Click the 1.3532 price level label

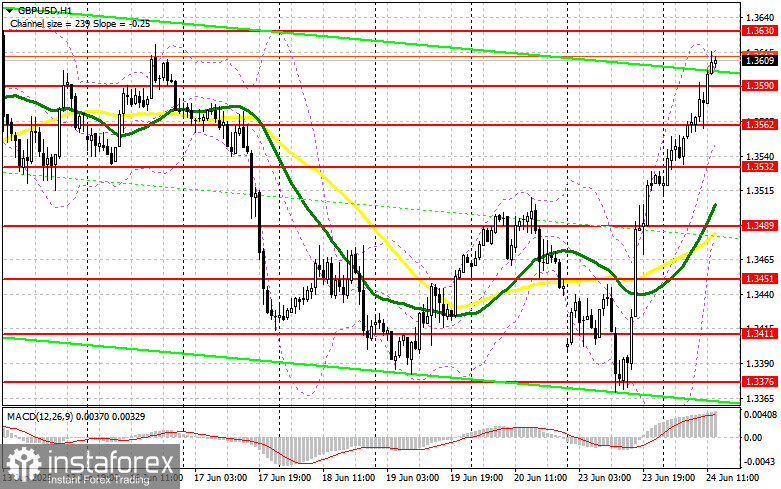pos(759,166)
